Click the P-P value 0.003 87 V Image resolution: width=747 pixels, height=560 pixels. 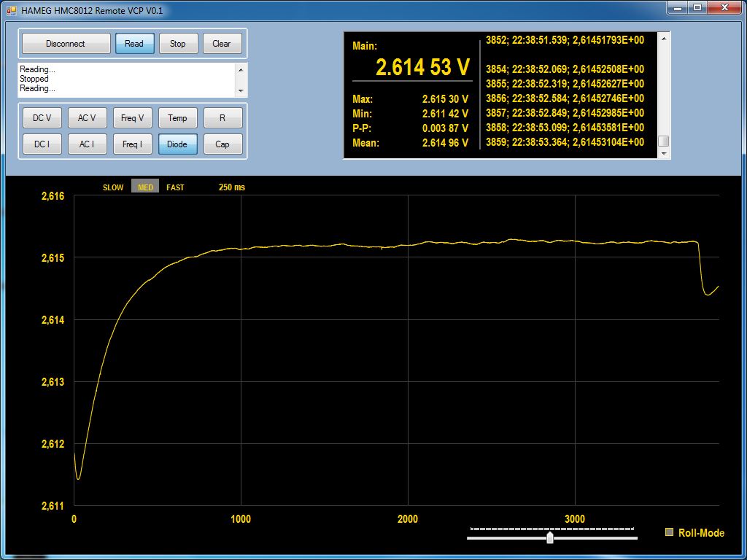(445, 128)
